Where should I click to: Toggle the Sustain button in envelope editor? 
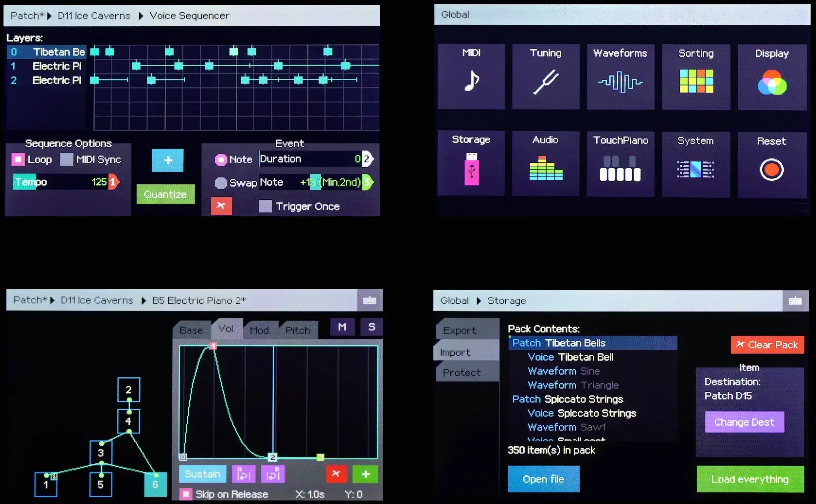pyautogui.click(x=202, y=474)
